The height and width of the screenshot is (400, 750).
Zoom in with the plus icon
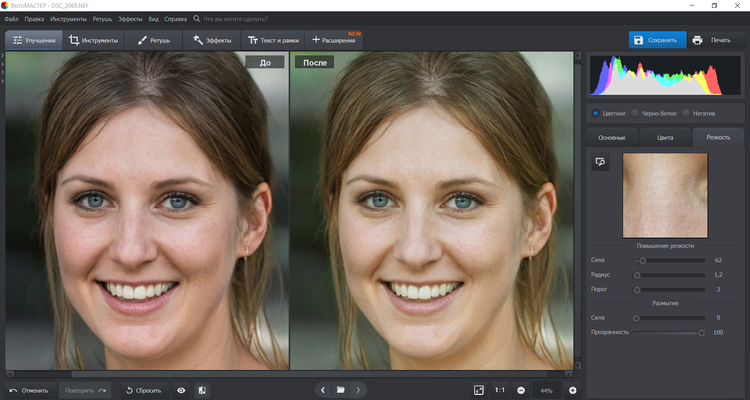coord(573,389)
